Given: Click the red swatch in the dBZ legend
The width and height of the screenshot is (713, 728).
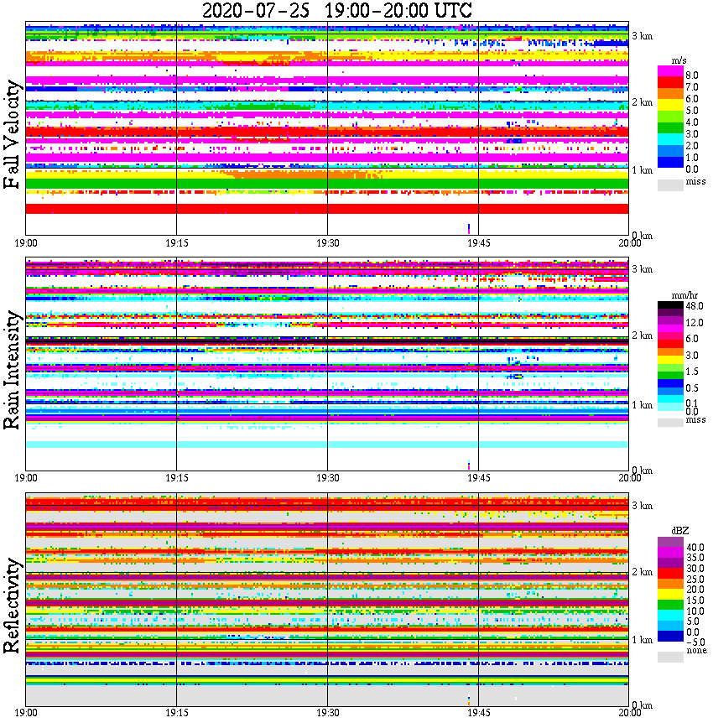Looking at the screenshot, I should (670, 574).
